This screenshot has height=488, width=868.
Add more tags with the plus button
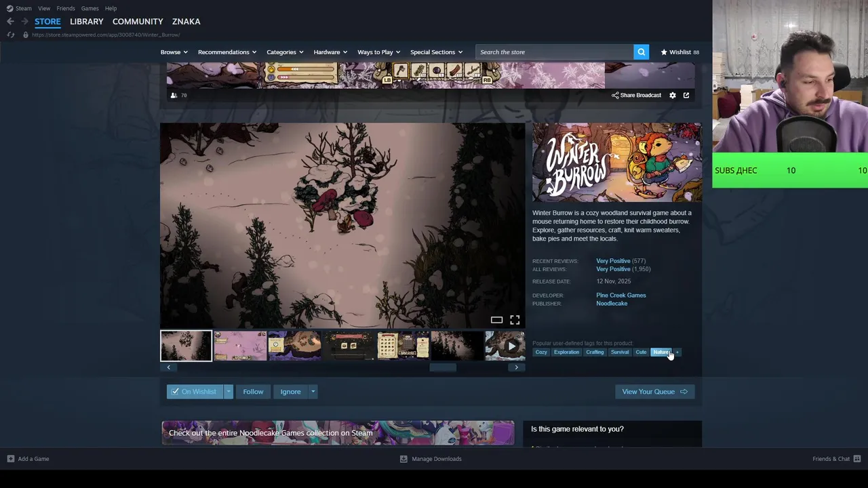pyautogui.click(x=677, y=352)
